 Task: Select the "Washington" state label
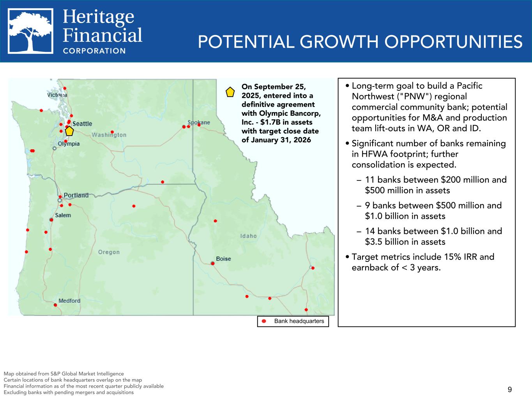109,135
